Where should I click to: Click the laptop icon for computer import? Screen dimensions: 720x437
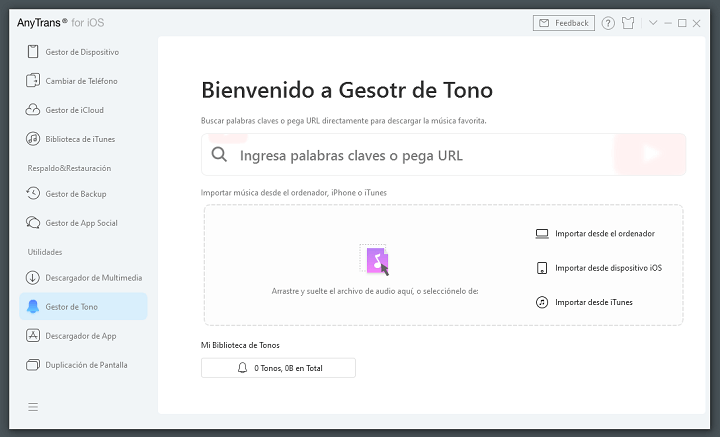coord(542,234)
